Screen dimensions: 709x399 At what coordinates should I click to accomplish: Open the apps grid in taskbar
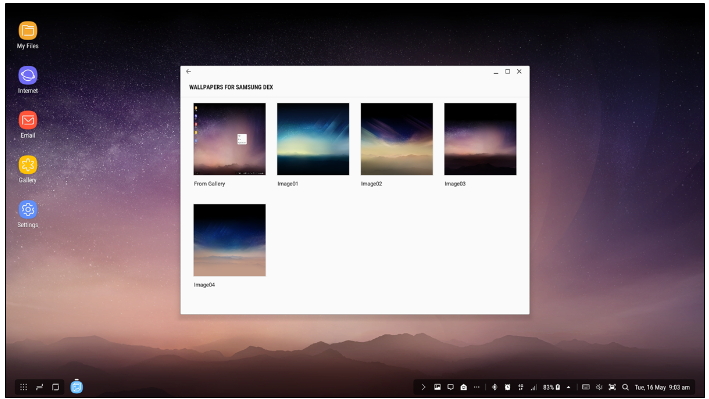(x=24, y=387)
